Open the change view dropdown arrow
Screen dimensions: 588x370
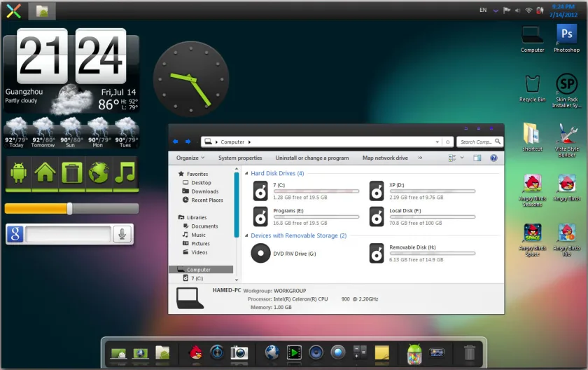point(462,158)
